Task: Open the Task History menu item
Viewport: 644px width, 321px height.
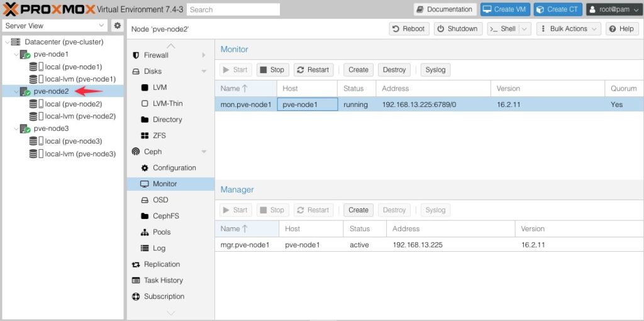Action: coord(171,280)
